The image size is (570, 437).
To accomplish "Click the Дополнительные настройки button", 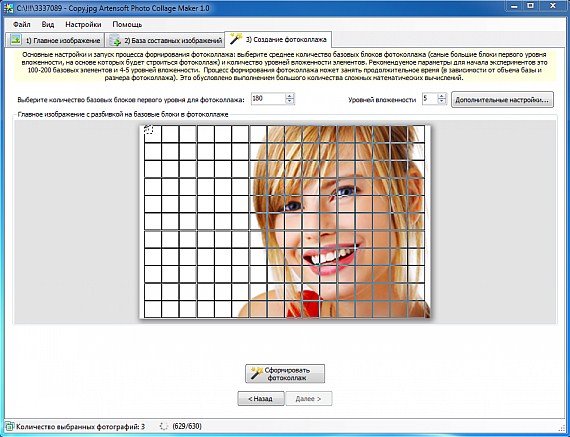I will pos(502,100).
